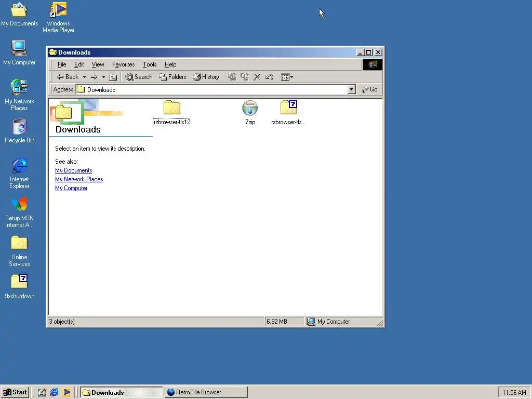The width and height of the screenshot is (532, 399).
Task: Select Setup MSN Internet Access icon
Action: (x=19, y=212)
